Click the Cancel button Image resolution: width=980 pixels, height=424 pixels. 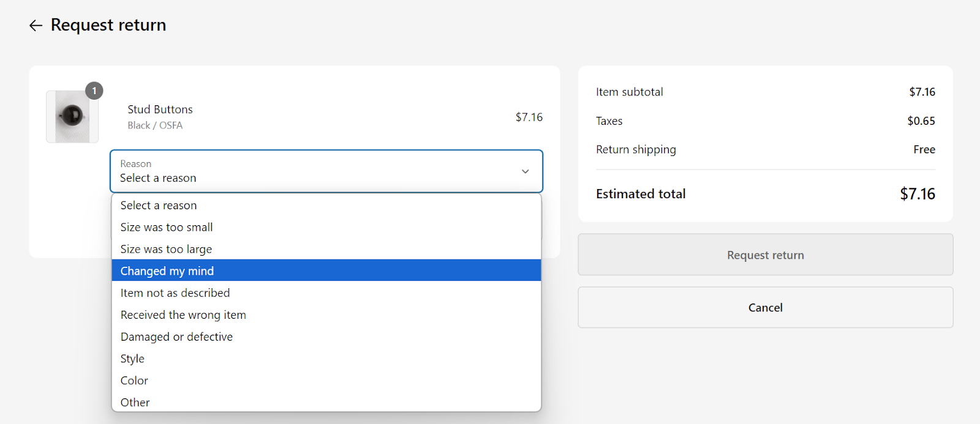(x=766, y=307)
